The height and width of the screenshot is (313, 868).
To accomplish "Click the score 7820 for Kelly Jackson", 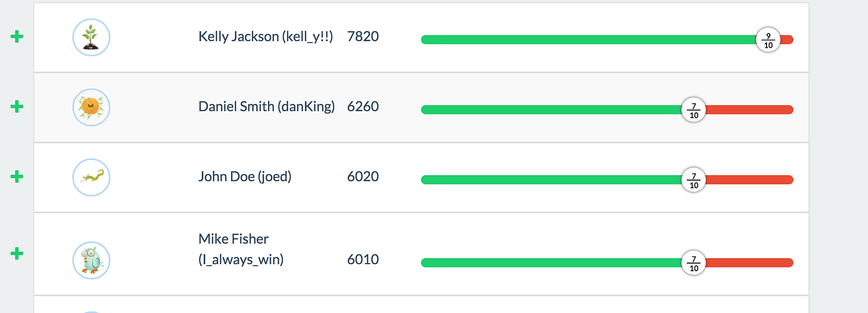I will (363, 36).
